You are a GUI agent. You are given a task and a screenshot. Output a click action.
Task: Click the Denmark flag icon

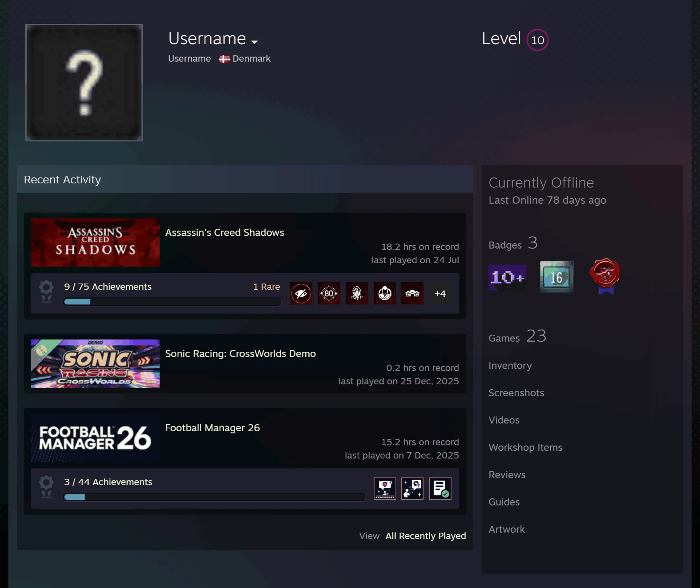pos(225,59)
